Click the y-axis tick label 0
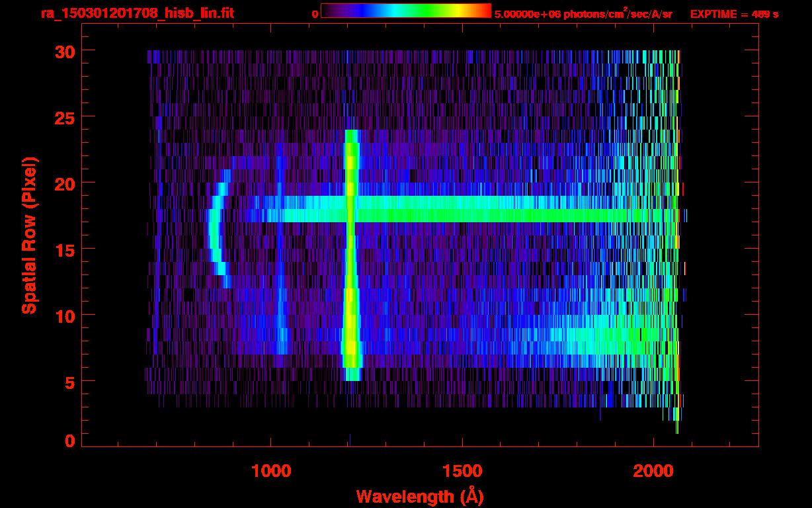812x508 pixels. click(69, 441)
